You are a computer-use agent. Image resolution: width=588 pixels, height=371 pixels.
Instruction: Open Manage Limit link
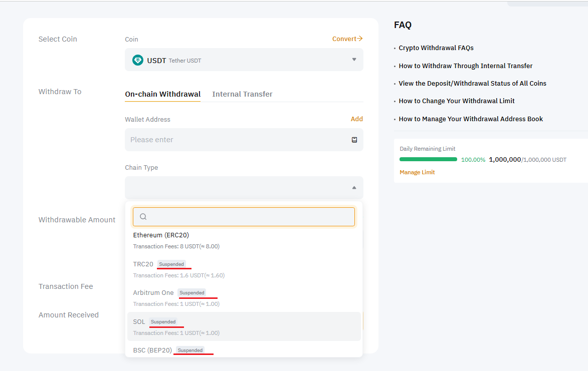tap(417, 172)
